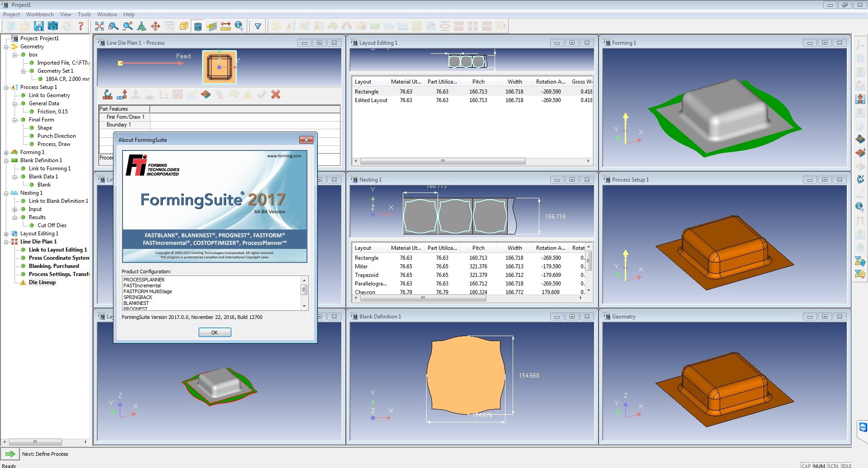Image resolution: width=868 pixels, height=468 pixels.
Task: Click the www.forming.com link in About dialog
Action: [284, 156]
